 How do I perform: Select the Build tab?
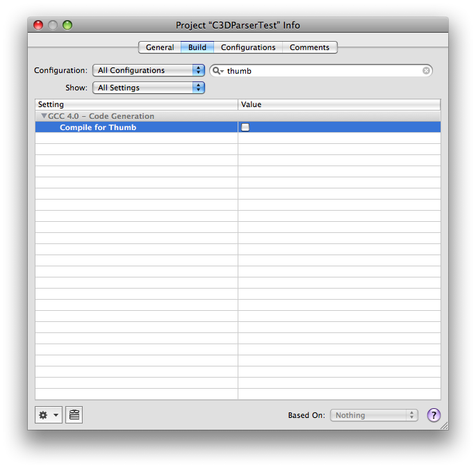pyautogui.click(x=197, y=47)
